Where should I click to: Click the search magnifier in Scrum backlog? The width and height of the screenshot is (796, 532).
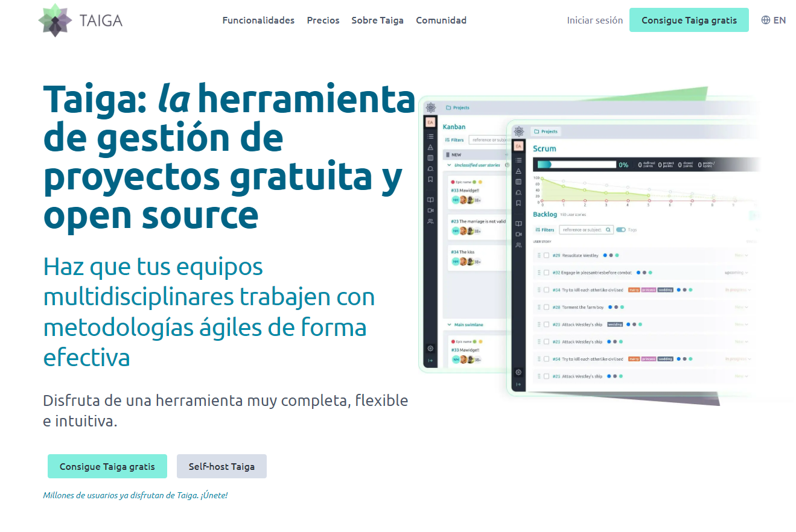[x=608, y=230]
